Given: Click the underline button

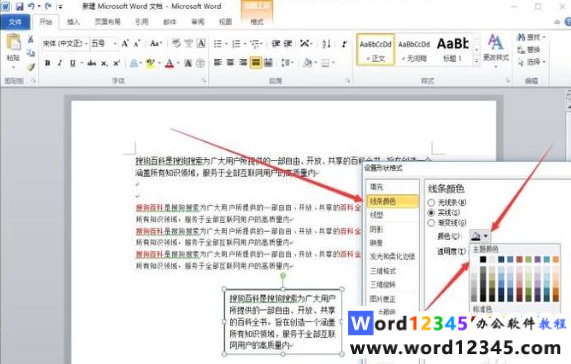Looking at the screenshot, I should pyautogui.click(x=72, y=63).
